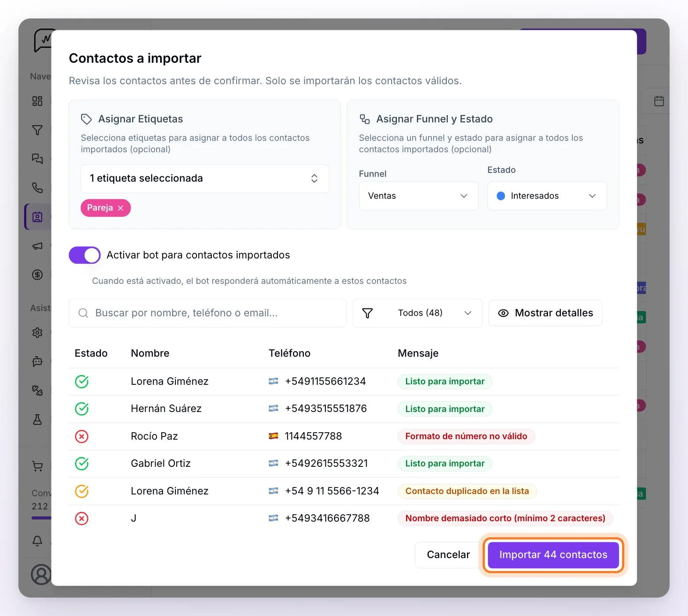
Task: Click Importar 44 contactos button
Action: (553, 555)
